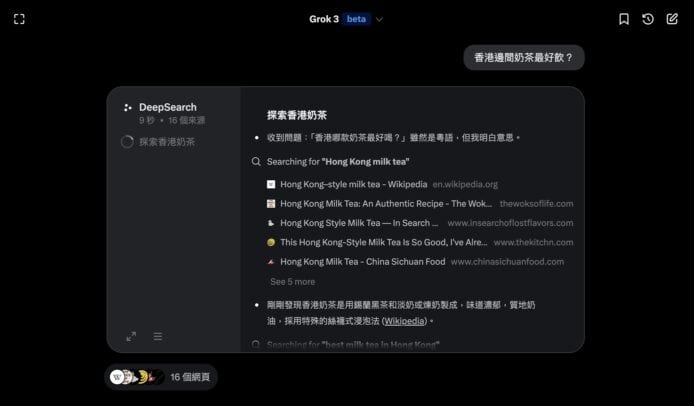Open In Search of Lost Flavors result
Image resolution: width=694 pixels, height=406 pixels.
358,223
